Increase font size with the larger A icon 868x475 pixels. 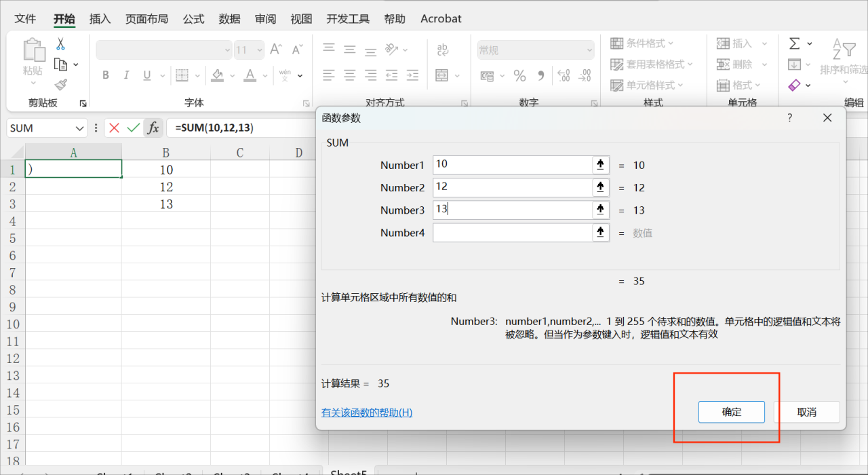[x=275, y=50]
